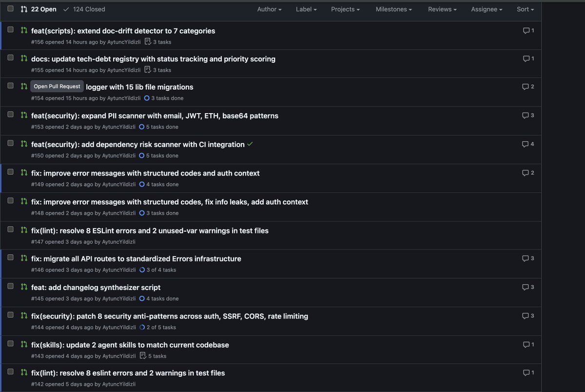Tick checkbox for PR #154 logger migrations
Screen dimensions: 585x392
tap(10, 85)
